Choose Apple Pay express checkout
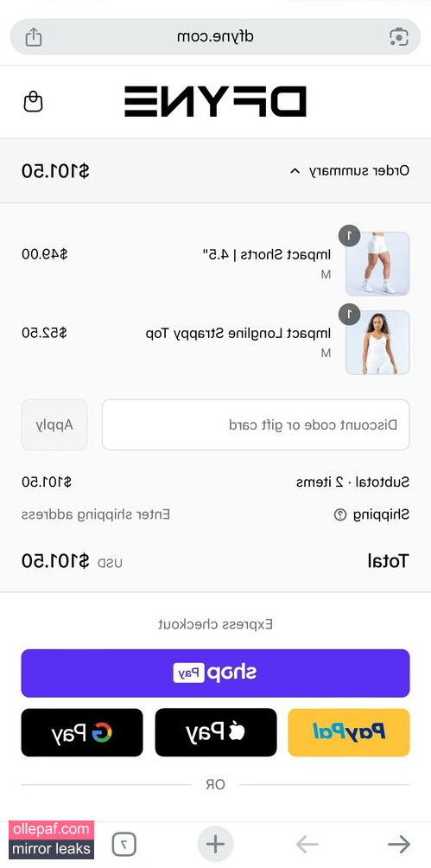 [216, 732]
